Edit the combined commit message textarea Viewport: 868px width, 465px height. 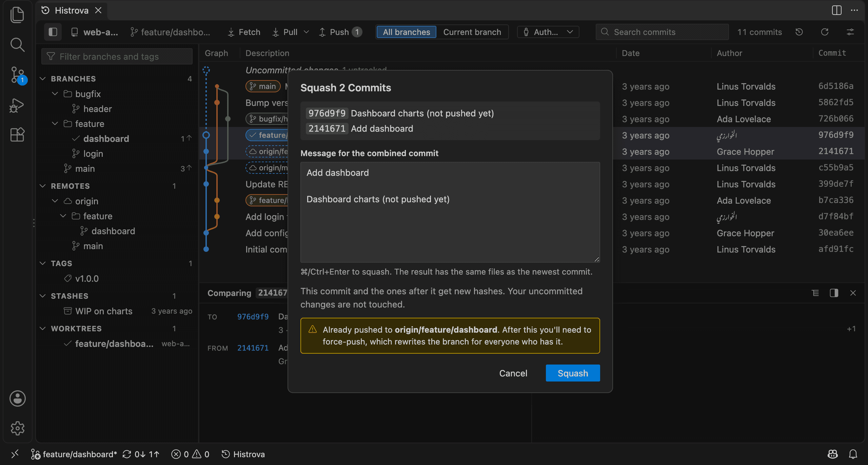(450, 212)
